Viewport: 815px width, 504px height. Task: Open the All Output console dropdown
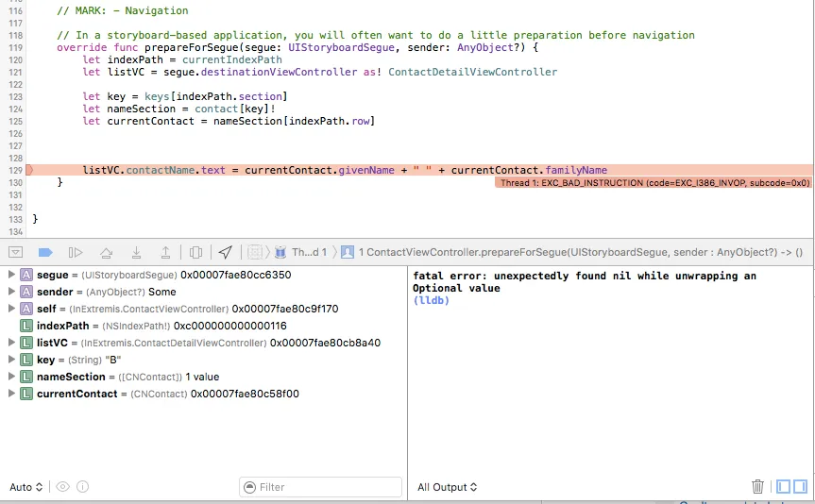click(448, 487)
